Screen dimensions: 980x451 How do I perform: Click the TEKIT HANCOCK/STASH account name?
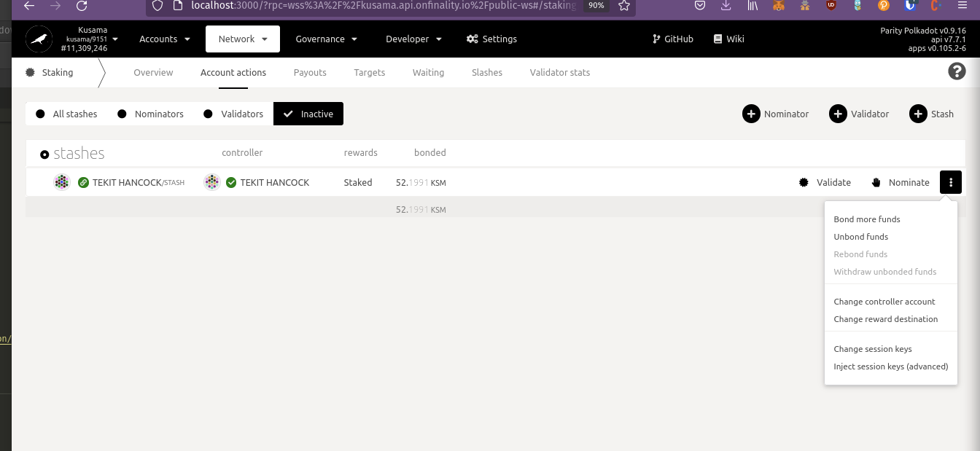click(x=139, y=182)
